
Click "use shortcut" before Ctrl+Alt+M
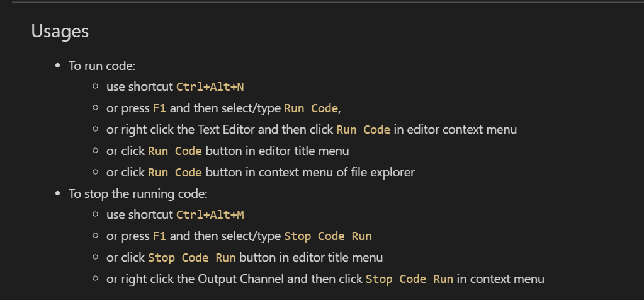click(x=140, y=215)
